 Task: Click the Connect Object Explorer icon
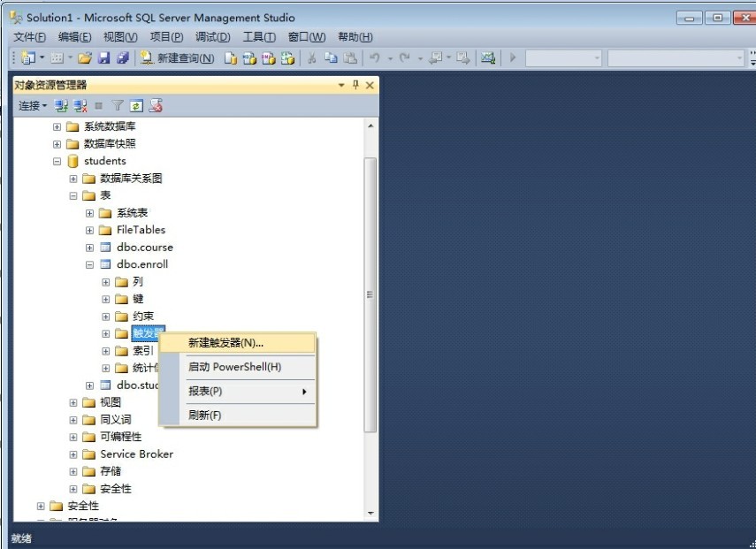[x=61, y=105]
